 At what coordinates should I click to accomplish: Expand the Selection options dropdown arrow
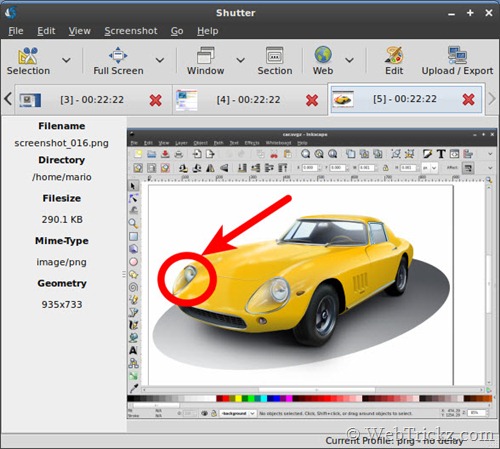(x=66, y=60)
